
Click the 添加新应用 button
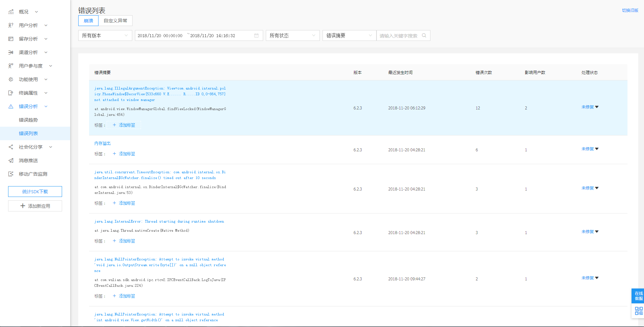click(35, 206)
